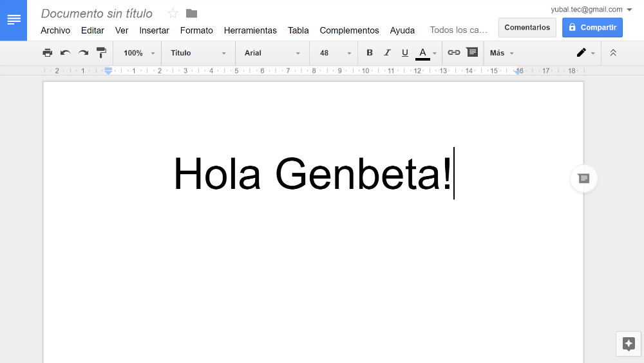644x363 pixels.
Task: Print the document
Action: pyautogui.click(x=48, y=53)
